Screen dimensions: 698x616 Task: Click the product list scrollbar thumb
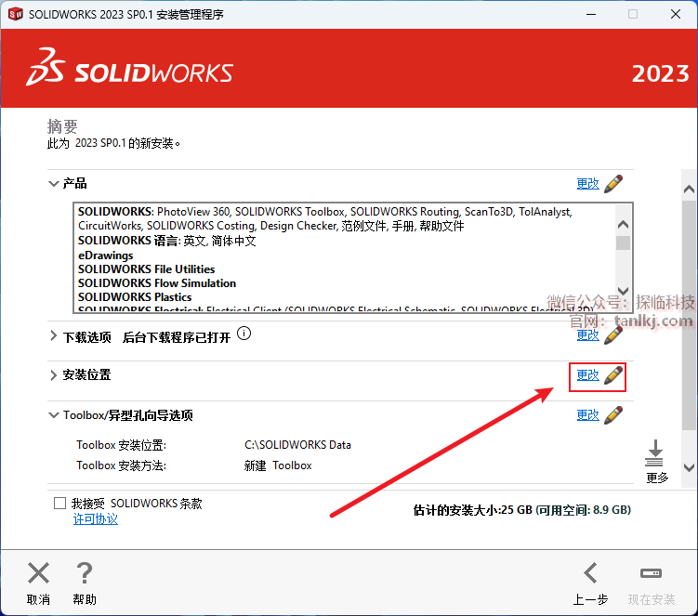coord(624,243)
